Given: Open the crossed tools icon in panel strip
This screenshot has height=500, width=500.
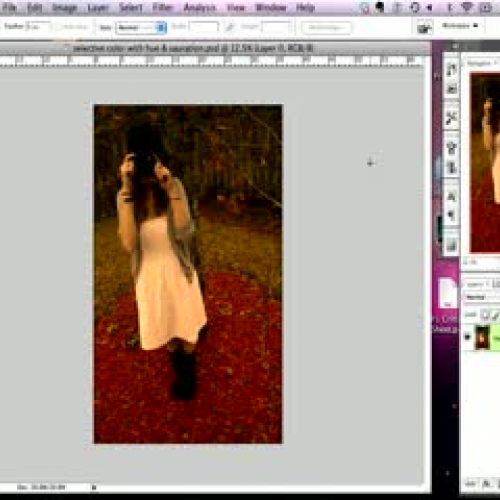Looking at the screenshot, I should click(452, 118).
